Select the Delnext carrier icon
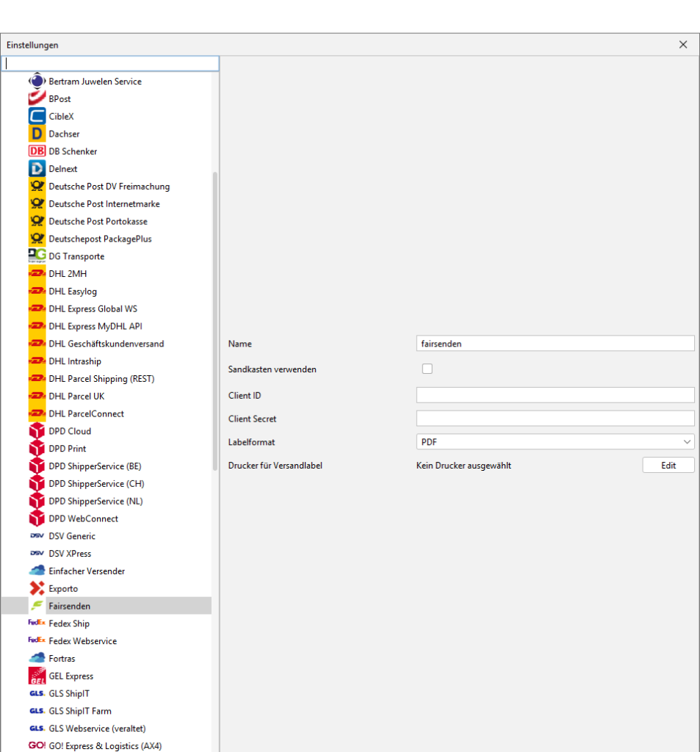The image size is (700, 752). (x=37, y=169)
